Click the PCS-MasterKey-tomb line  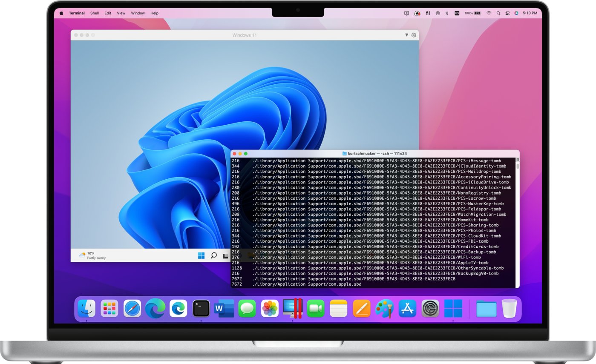click(368, 203)
